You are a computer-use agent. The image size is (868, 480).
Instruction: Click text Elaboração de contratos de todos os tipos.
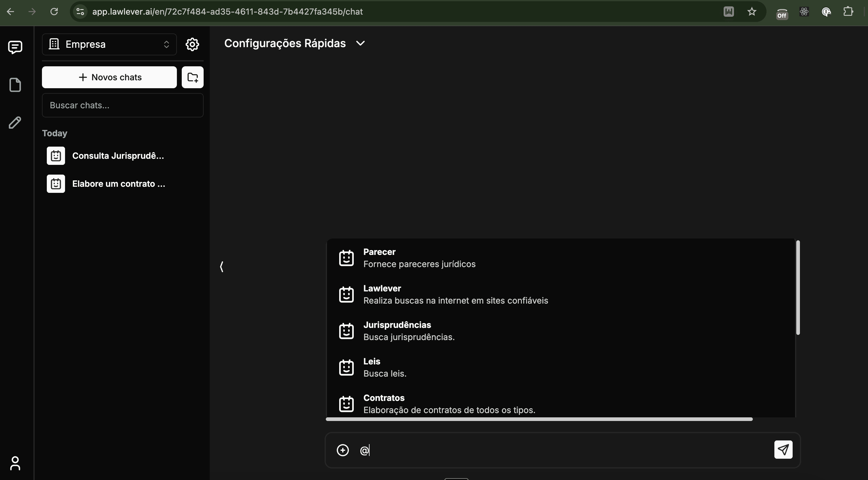tap(449, 410)
